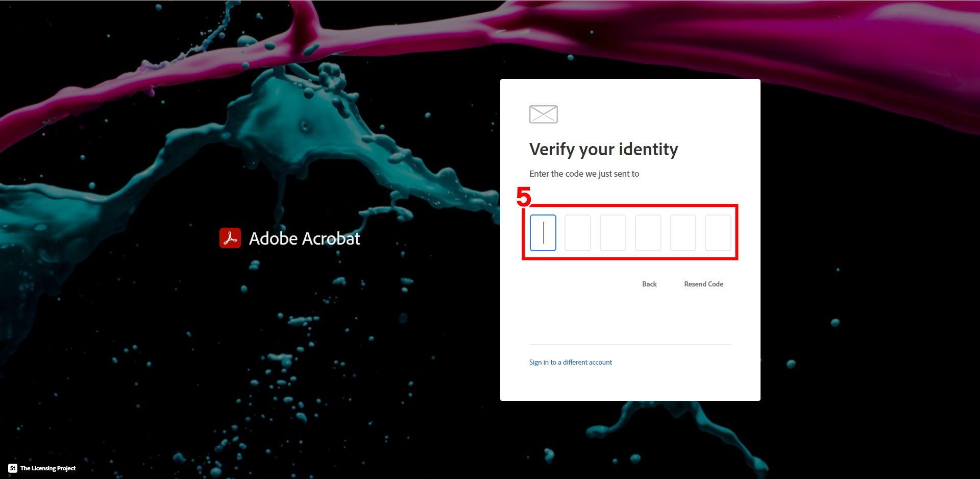Request a new code with Resend Code
Viewport: 980px width, 479px height.
703,284
